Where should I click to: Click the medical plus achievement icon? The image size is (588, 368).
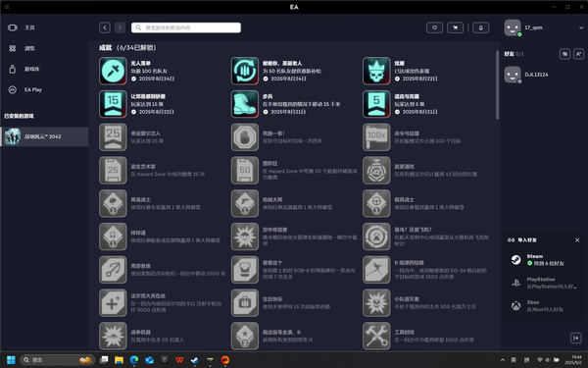pos(114,302)
